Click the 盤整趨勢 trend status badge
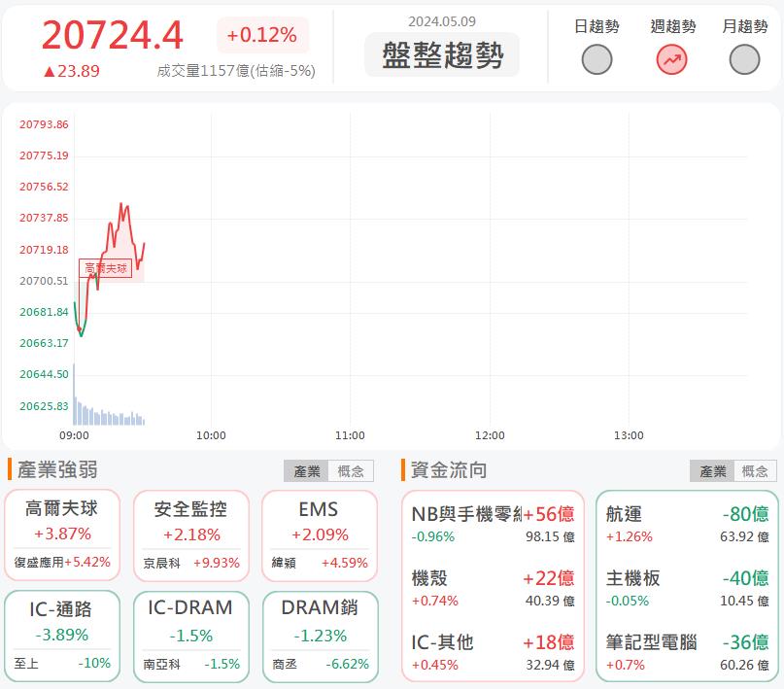The image size is (784, 689). coord(442,55)
